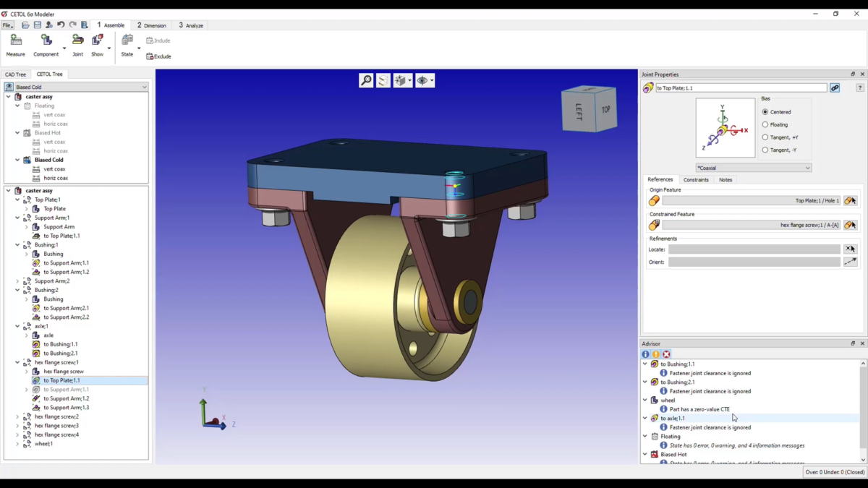The height and width of the screenshot is (488, 868).
Task: Click the help book icon in quick toolbar
Action: click(85, 25)
